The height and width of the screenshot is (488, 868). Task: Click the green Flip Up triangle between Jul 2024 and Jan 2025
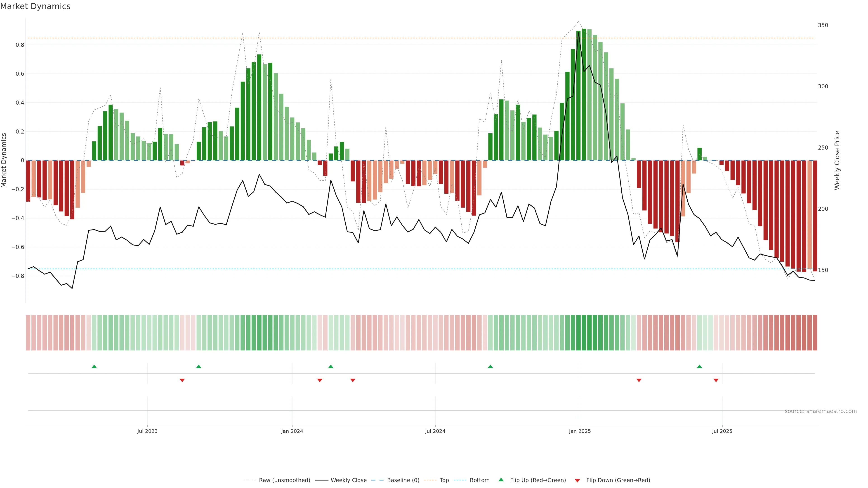click(490, 366)
